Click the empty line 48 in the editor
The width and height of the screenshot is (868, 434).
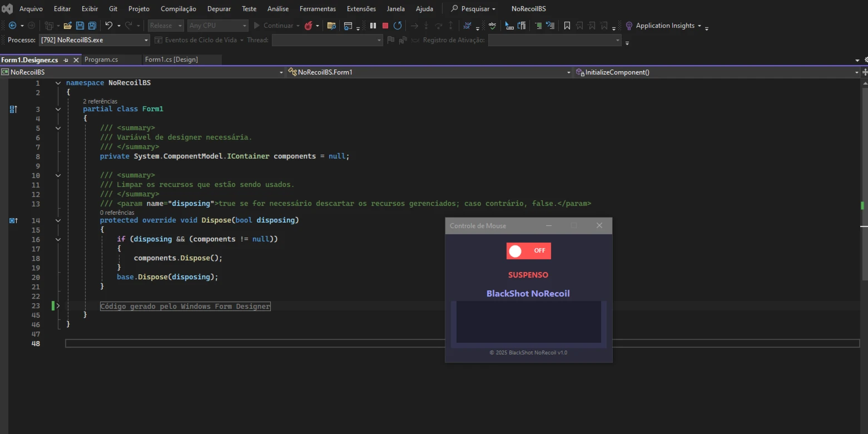pos(462,344)
